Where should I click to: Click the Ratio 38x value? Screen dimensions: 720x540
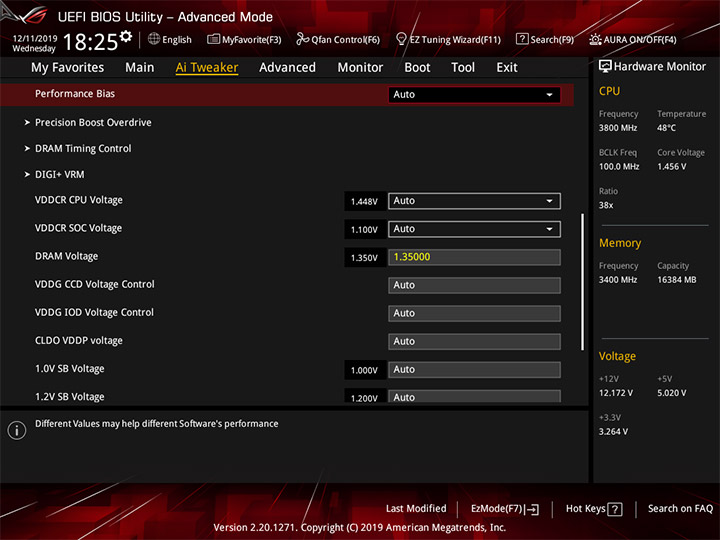[x=606, y=205]
